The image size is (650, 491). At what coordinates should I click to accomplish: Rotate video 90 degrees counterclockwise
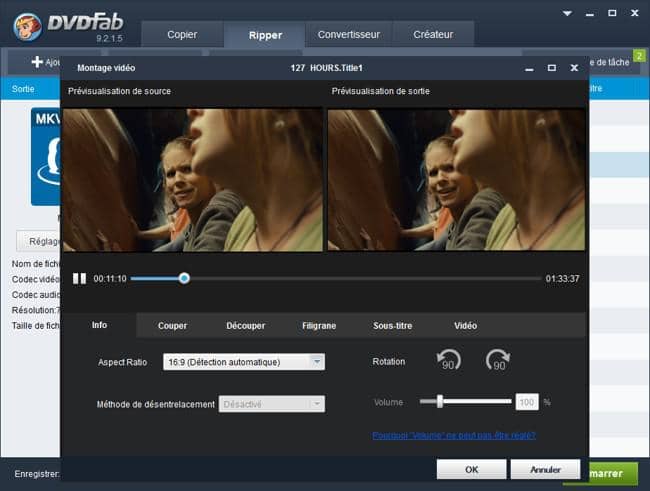click(x=449, y=360)
